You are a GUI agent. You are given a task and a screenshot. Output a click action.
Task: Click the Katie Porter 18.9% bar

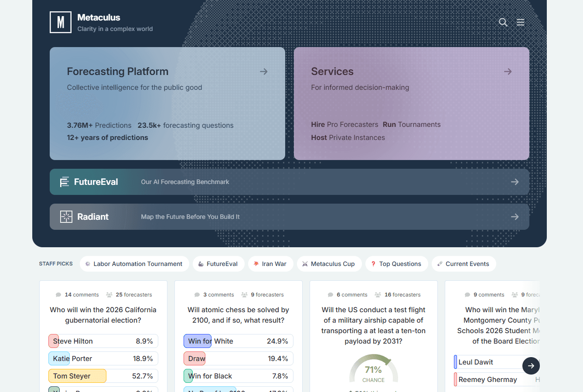[x=103, y=358]
